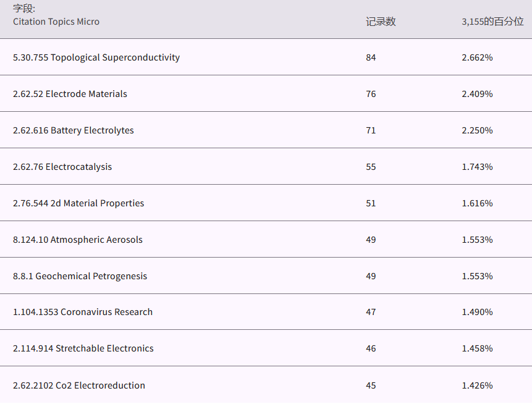Click the Geochemical Petrogenesis topic

click(80, 276)
